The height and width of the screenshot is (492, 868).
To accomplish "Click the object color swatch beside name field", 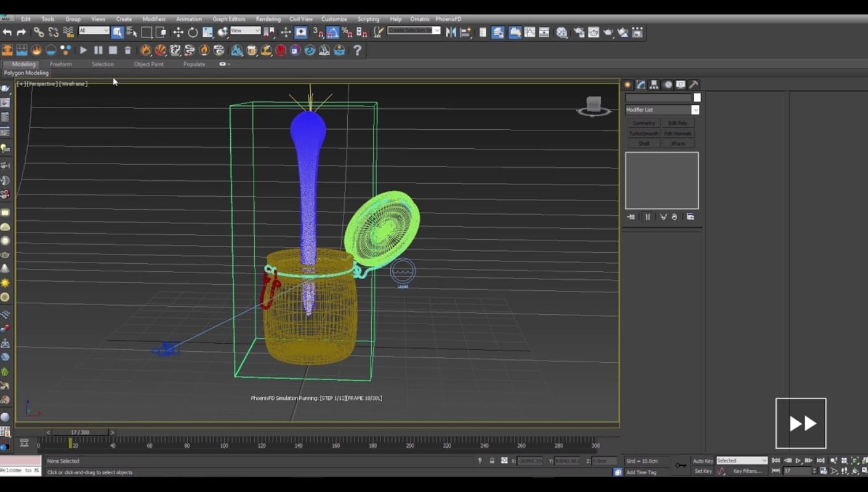I will 697,98.
